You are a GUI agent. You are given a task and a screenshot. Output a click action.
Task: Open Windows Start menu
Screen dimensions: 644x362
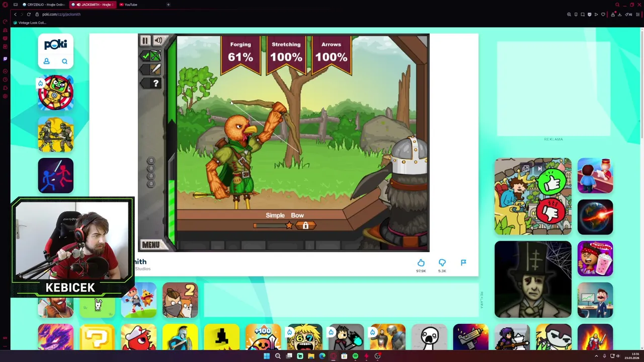tap(267, 356)
